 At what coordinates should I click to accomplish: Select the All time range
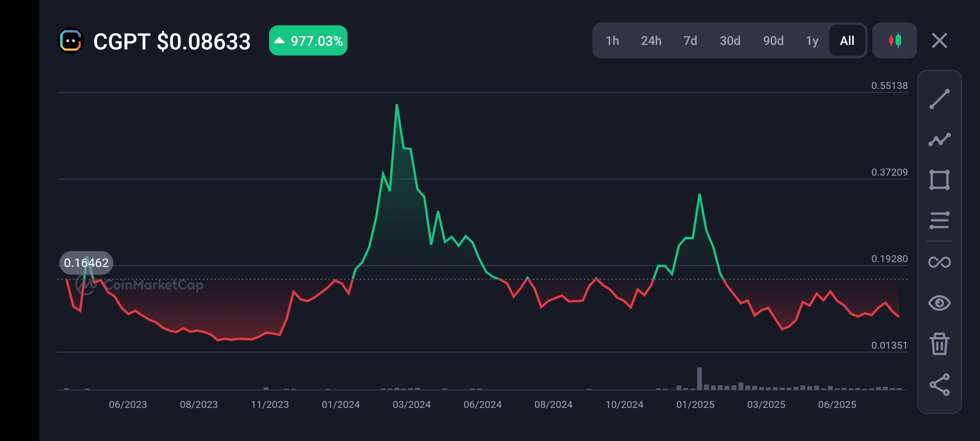point(847,40)
